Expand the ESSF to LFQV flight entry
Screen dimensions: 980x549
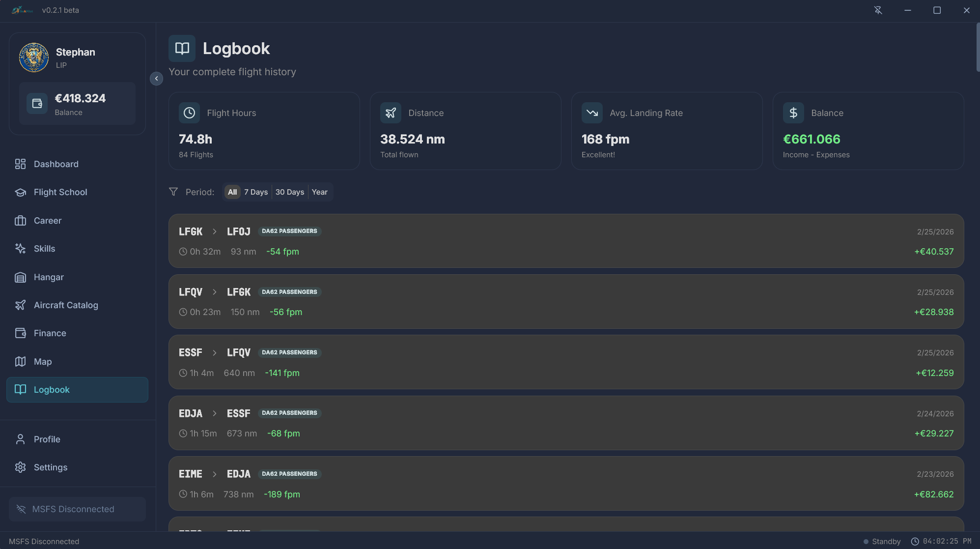coord(566,362)
